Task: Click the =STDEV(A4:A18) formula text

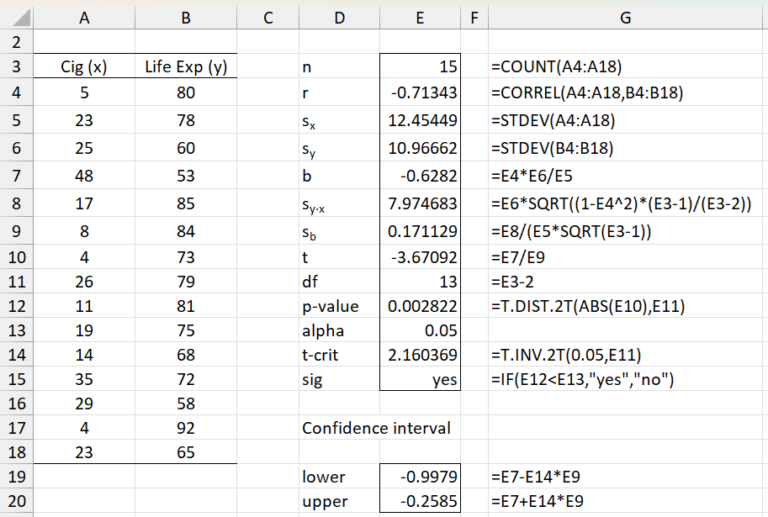Action: coord(553,120)
